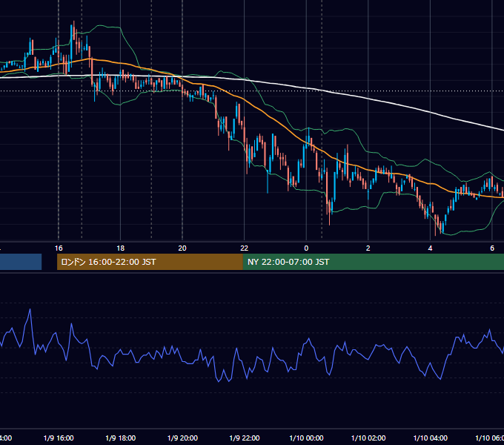Click the upper axis hour label 2
The image size is (504, 445).
[368, 248]
